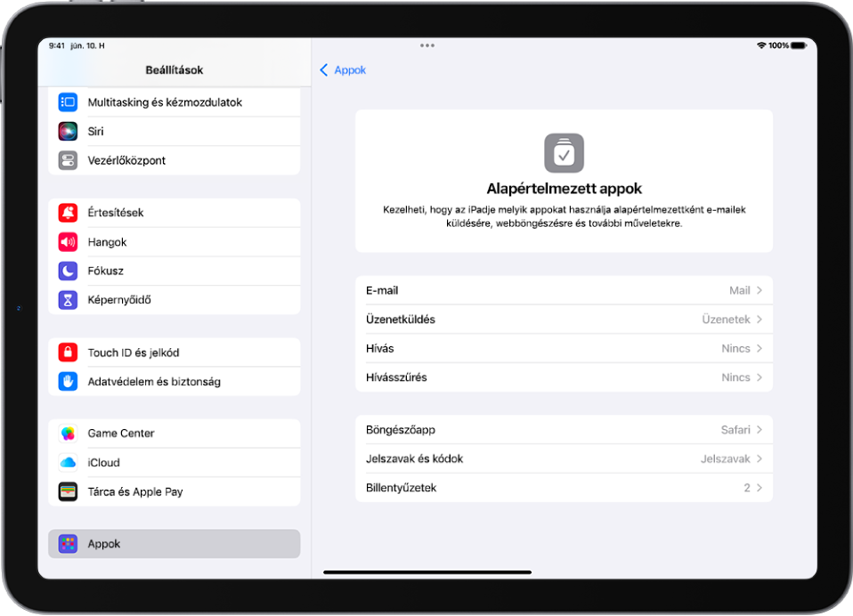Tap the Billentyűzetek count value 2
The image size is (853, 616).
point(747,488)
